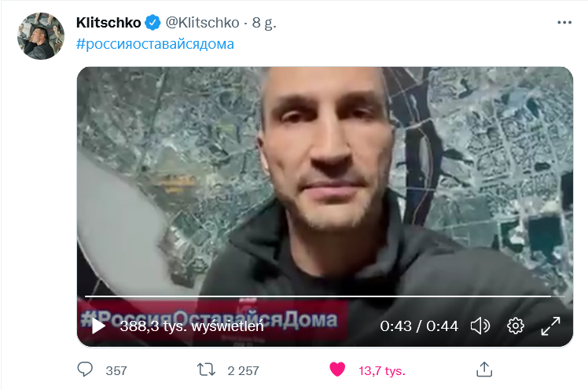This screenshot has width=588, height=390.
Task: Retweet using the arrows icon
Action: coord(206,370)
